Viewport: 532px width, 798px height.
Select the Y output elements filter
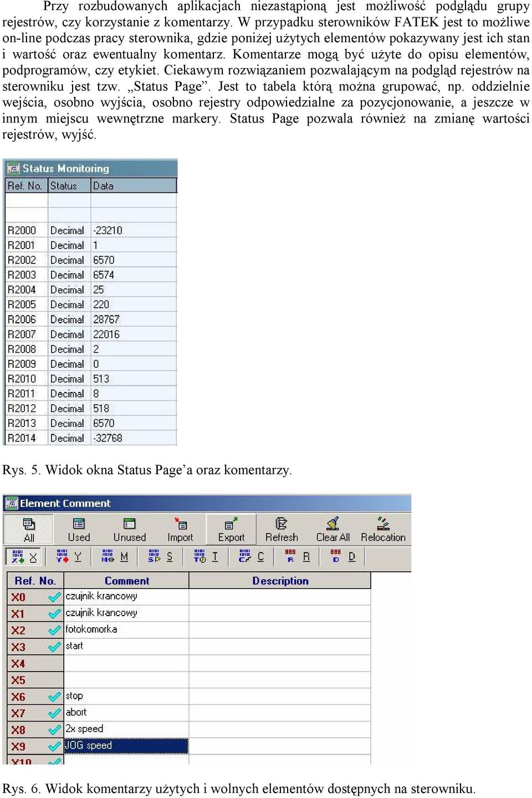coord(69,557)
